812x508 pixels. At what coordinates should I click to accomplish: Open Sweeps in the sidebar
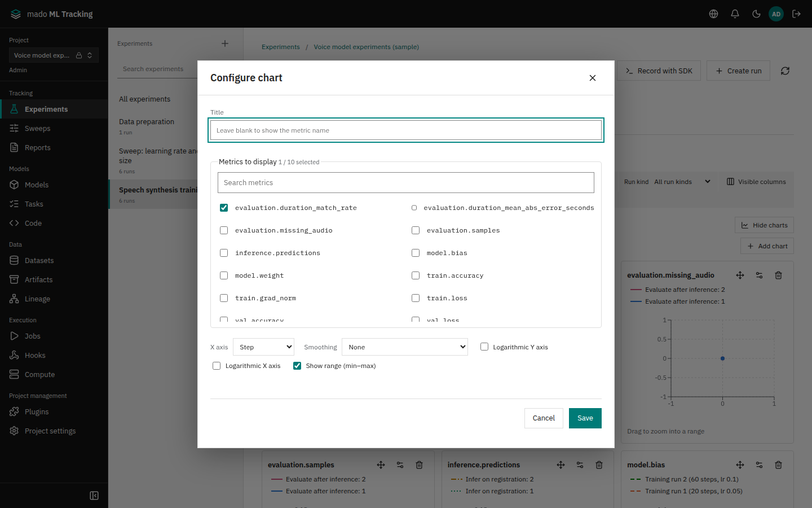(54, 129)
